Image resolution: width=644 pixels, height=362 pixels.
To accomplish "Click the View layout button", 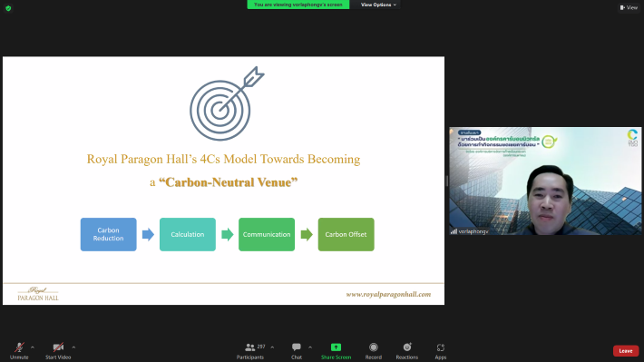I will point(629,7).
